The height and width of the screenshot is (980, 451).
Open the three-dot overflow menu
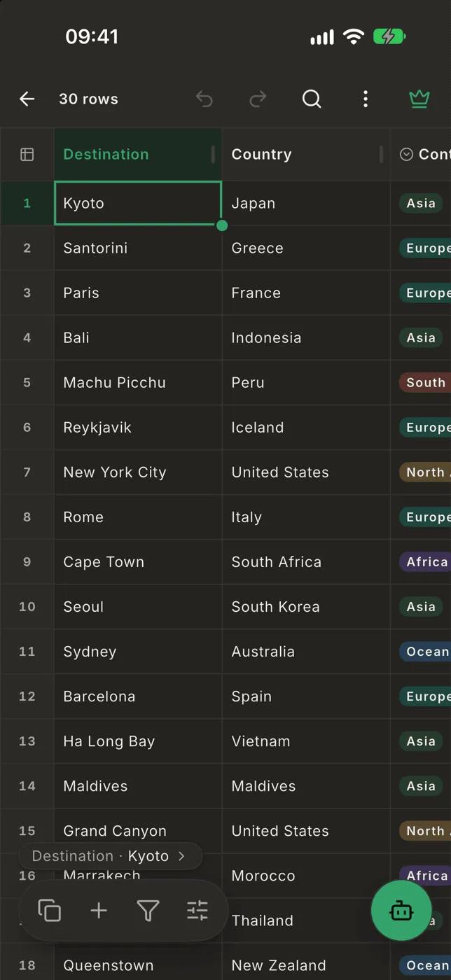pyautogui.click(x=365, y=99)
